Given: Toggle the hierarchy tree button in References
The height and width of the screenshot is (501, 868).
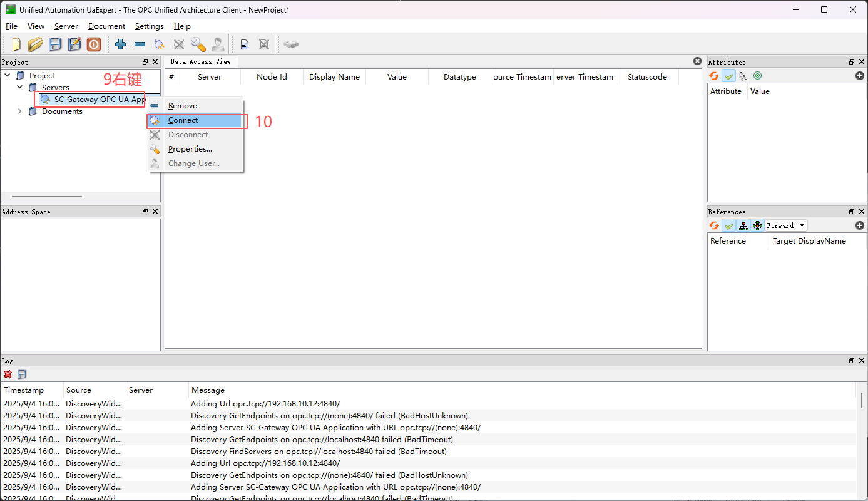Looking at the screenshot, I should pos(743,225).
